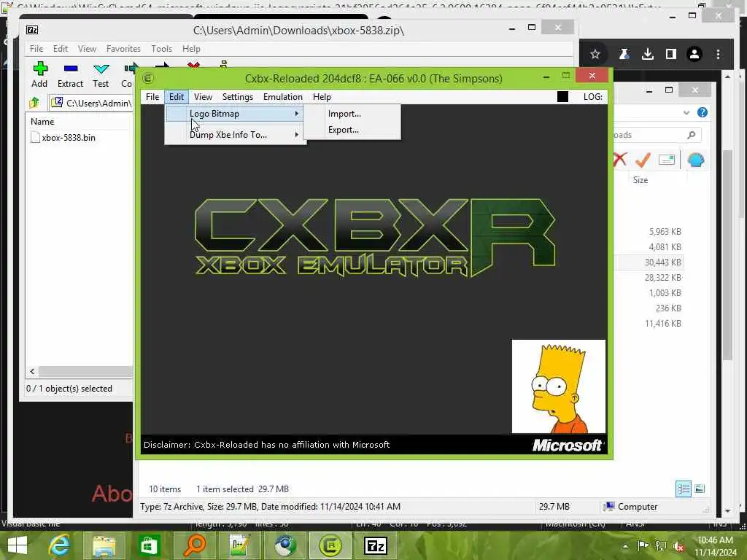This screenshot has width=747, height=560.
Task: Open orange magnifier search app in taskbar
Action: click(194, 545)
